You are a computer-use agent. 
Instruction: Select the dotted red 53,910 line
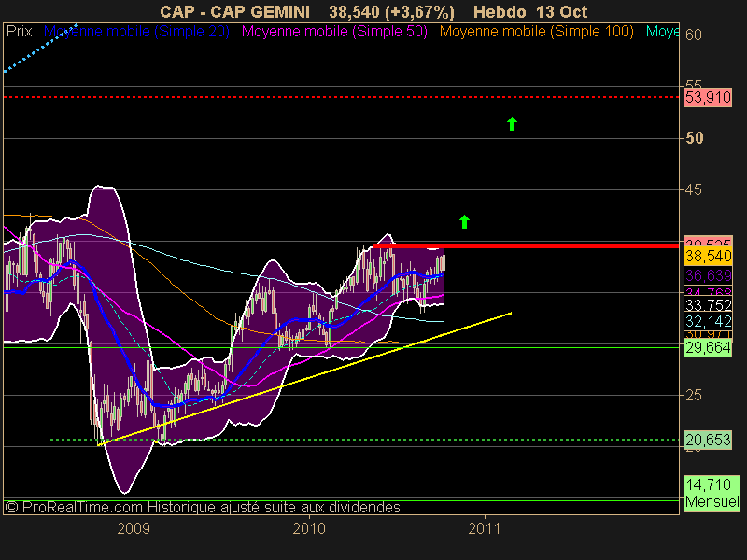(x=341, y=97)
